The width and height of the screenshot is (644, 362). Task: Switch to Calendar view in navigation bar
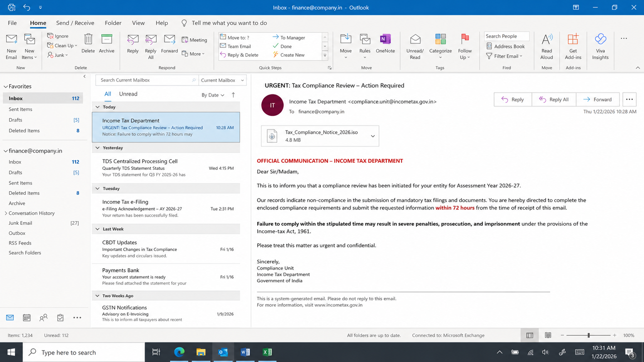coord(27,317)
